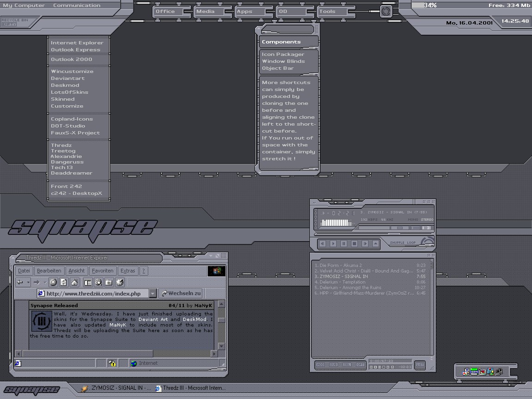Follow the Deviant Art link on the page
The height and width of the screenshot is (399, 532).
(153, 319)
